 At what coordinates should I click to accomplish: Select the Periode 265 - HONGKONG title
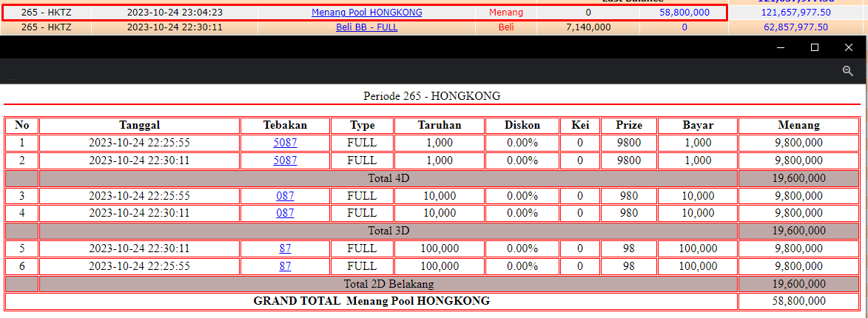point(432,95)
